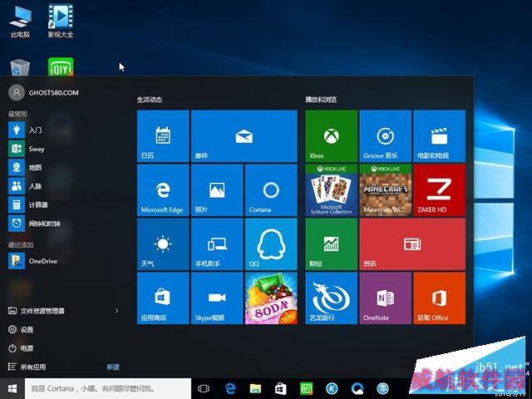Open the Cortana tile
The height and width of the screenshot is (399, 532).
tap(271, 190)
